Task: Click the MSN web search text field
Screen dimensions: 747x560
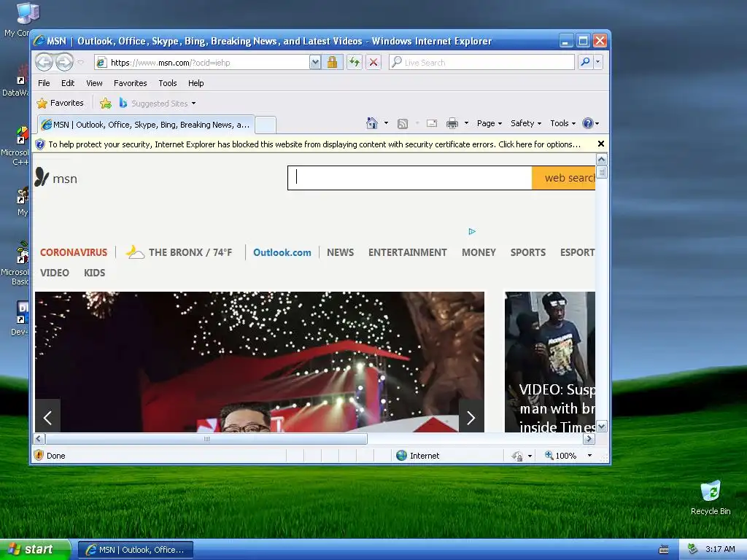Action: (x=410, y=178)
